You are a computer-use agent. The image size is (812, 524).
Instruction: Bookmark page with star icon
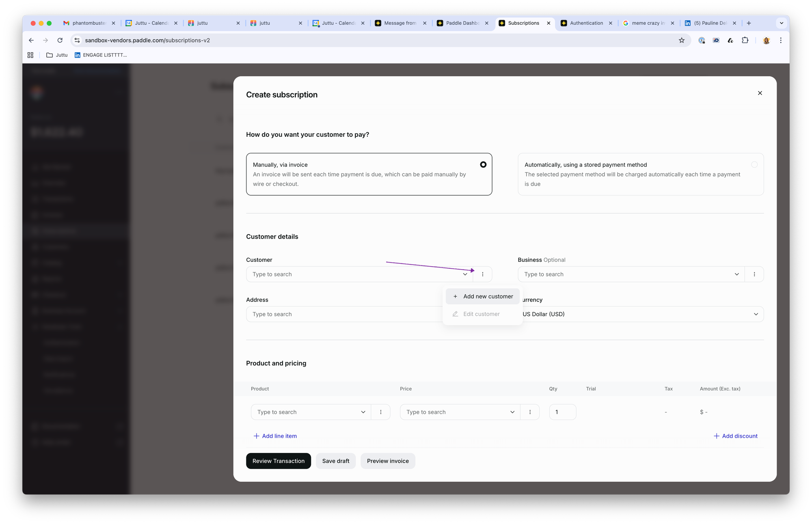681,40
